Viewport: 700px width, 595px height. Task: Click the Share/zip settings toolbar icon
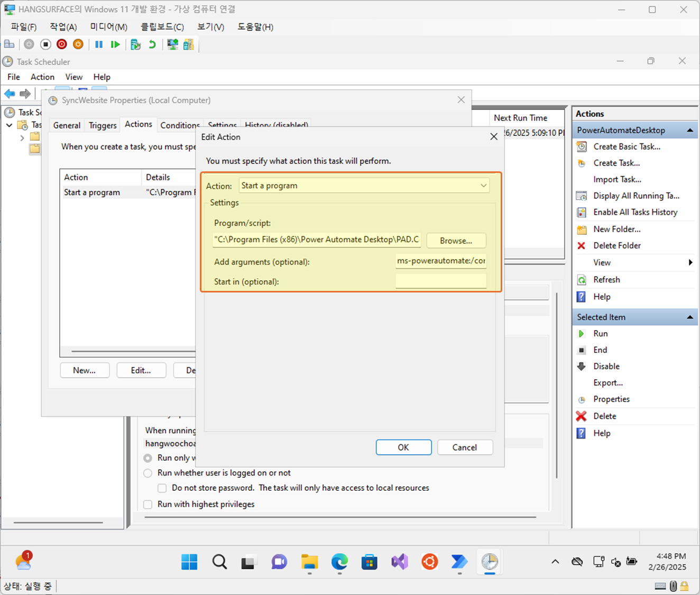pyautogui.click(x=189, y=44)
